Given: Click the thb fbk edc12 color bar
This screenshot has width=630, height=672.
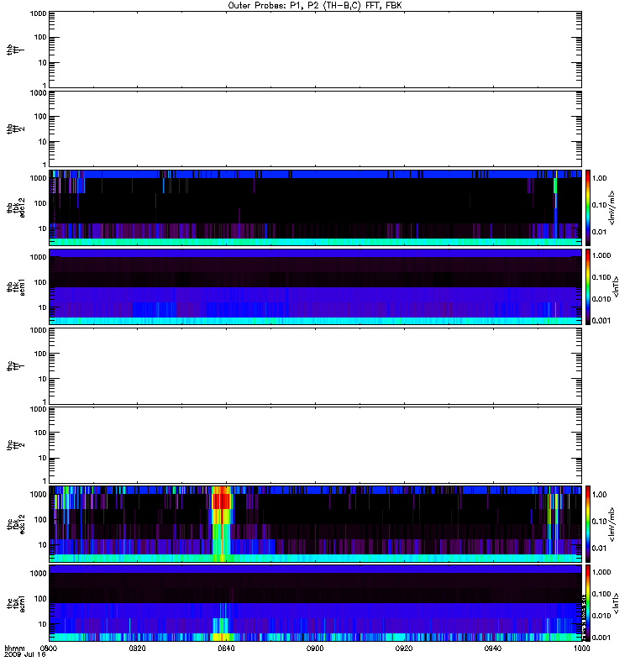Looking at the screenshot, I should pyautogui.click(x=588, y=207).
